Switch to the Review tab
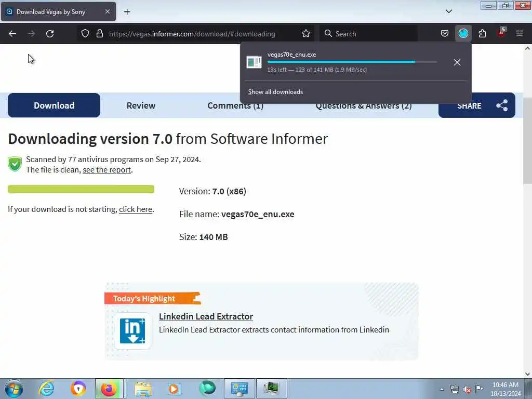The height and width of the screenshot is (399, 532). (141, 105)
